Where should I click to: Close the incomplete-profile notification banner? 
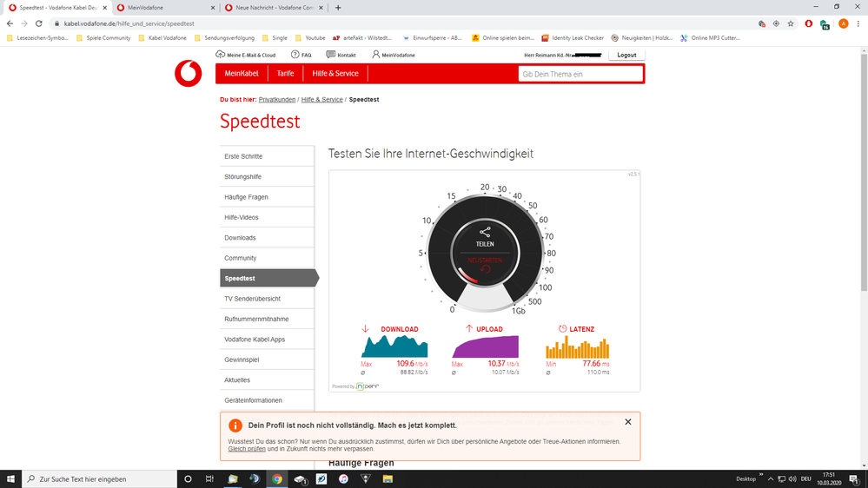pos(627,422)
